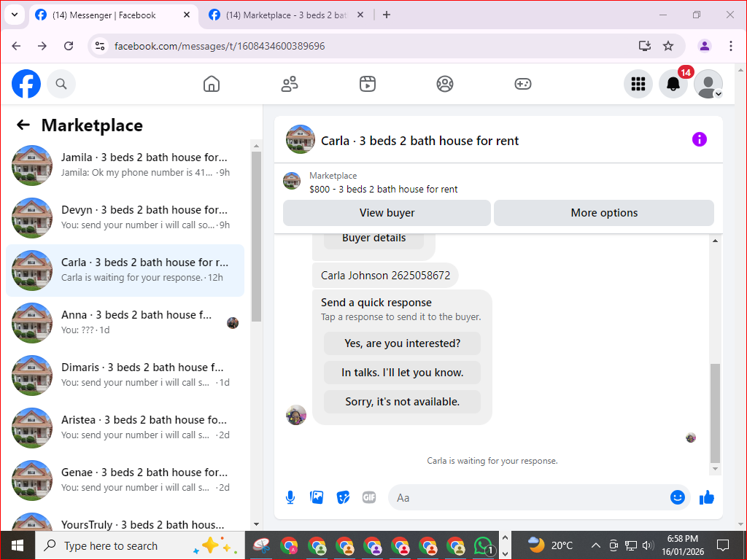Close the Marketplace browser tab
The image size is (747, 560).
click(x=360, y=15)
